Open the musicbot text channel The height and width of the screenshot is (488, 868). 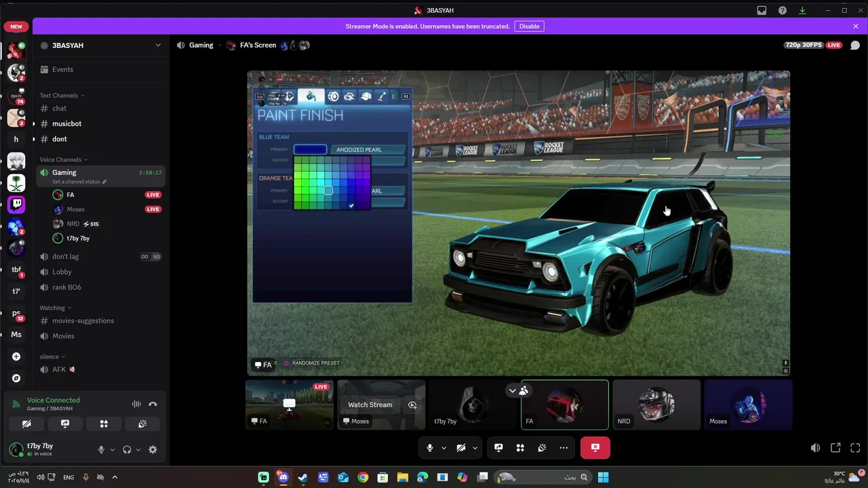(x=100, y=123)
